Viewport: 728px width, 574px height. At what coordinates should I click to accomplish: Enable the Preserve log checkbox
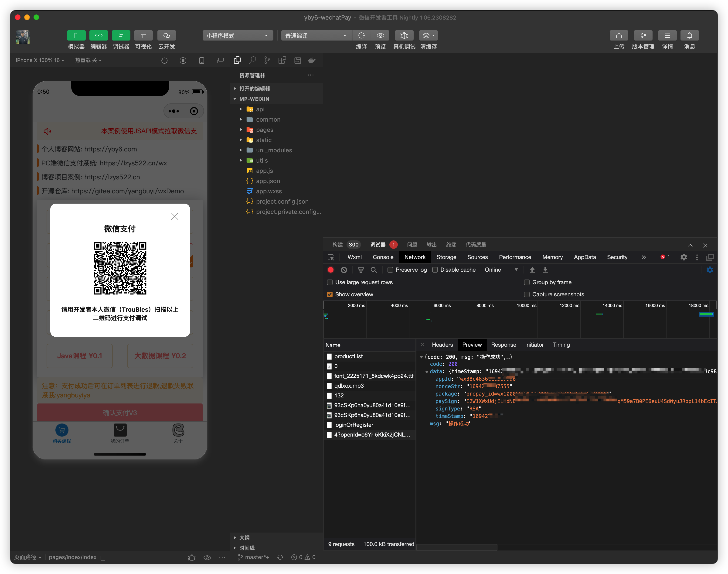(x=390, y=270)
